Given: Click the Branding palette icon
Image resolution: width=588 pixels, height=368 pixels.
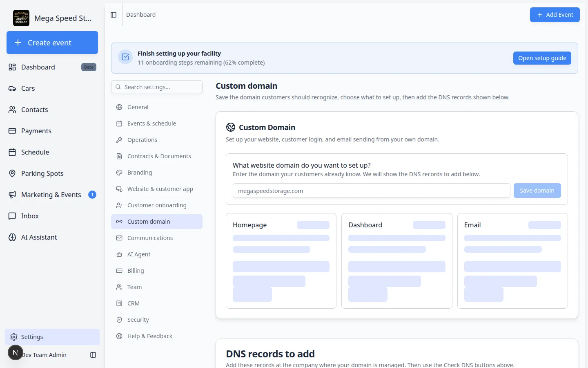Looking at the screenshot, I should coord(119,173).
